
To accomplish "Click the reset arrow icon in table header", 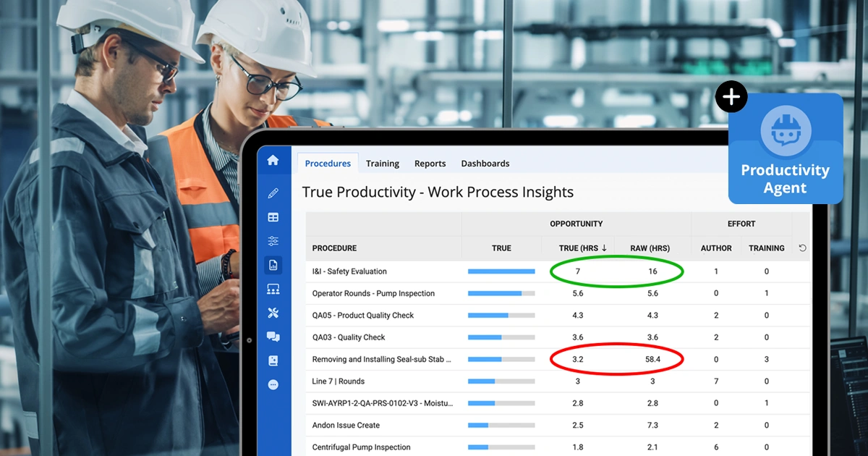I will click(x=802, y=248).
